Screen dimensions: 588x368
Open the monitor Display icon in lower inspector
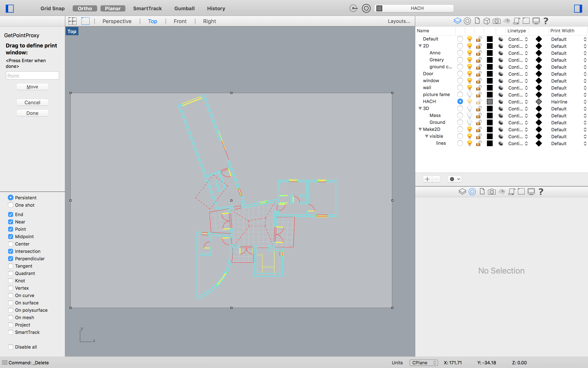pos(531,192)
